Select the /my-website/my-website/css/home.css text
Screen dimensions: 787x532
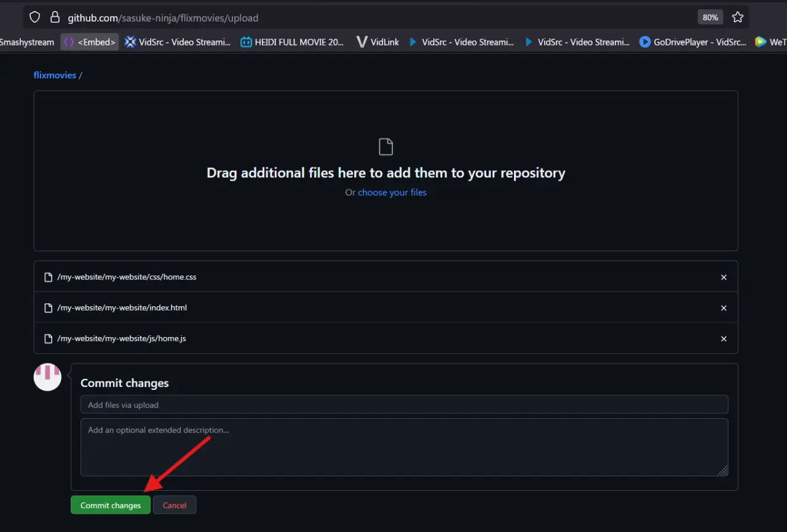(127, 277)
